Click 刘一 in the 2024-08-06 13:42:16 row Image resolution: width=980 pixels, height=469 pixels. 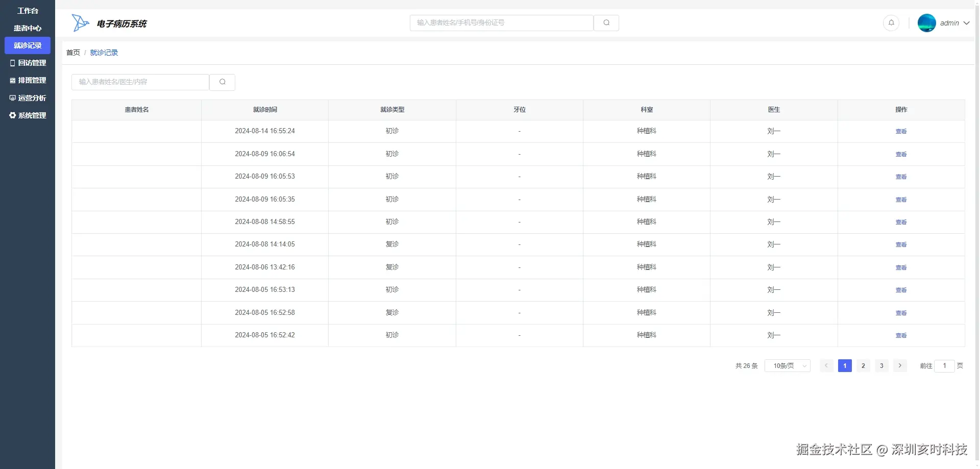pyautogui.click(x=774, y=267)
